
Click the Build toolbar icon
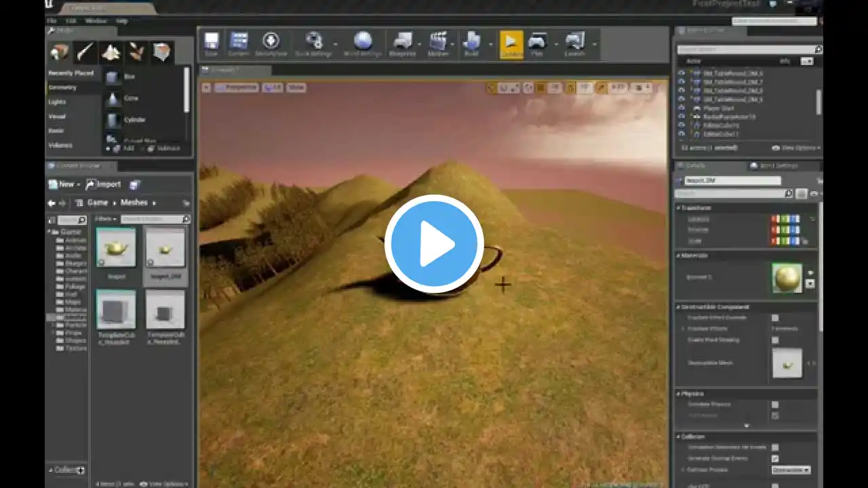pyautogui.click(x=471, y=44)
